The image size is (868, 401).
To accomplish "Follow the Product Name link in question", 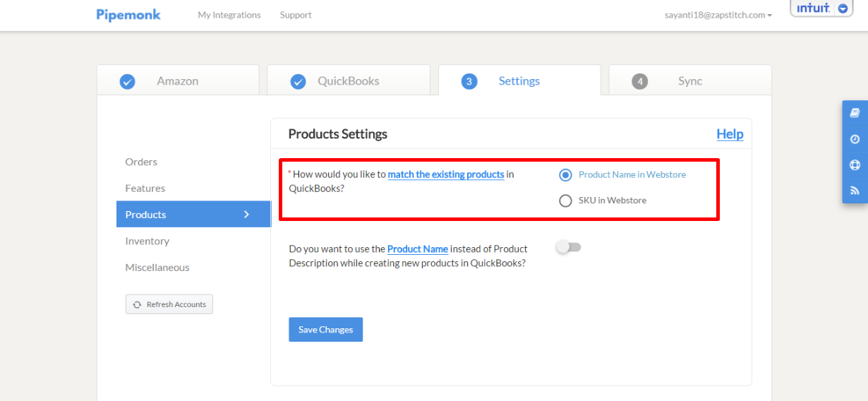I will (x=418, y=249).
